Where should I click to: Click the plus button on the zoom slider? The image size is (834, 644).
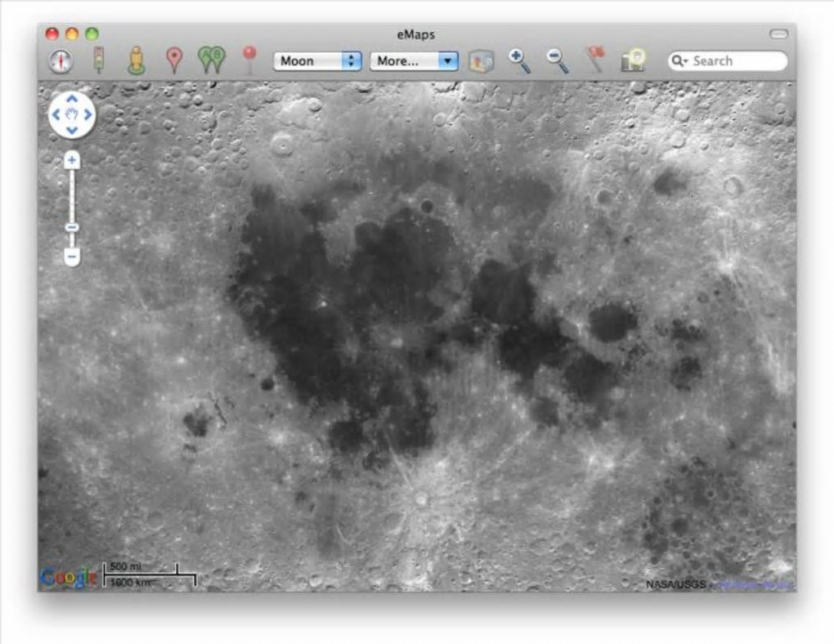(x=72, y=159)
